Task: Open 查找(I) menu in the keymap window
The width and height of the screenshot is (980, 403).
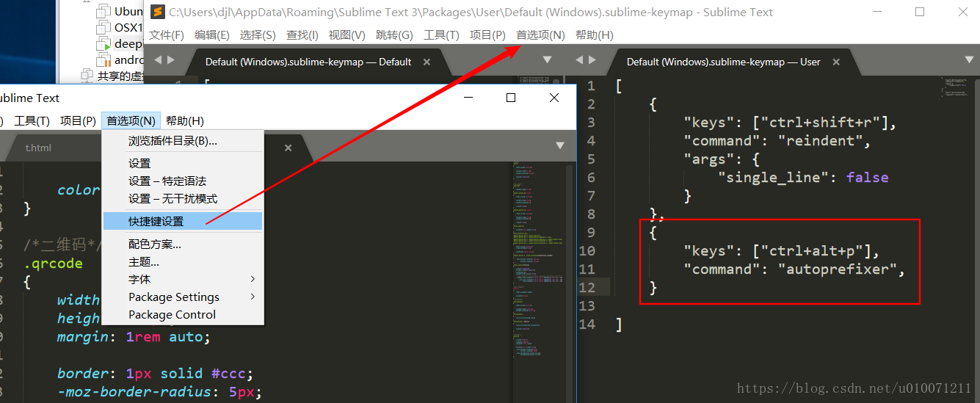Action: (x=302, y=35)
